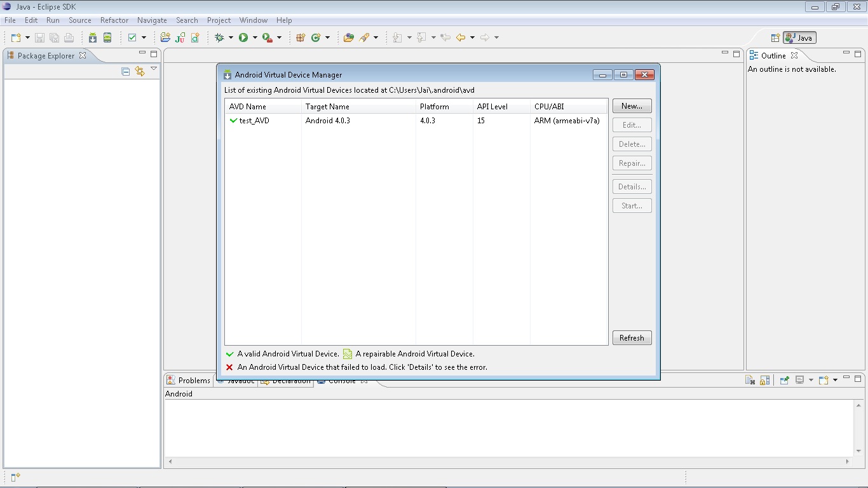Click the Target Name column header
This screenshot has height=488, width=868.
pos(358,107)
